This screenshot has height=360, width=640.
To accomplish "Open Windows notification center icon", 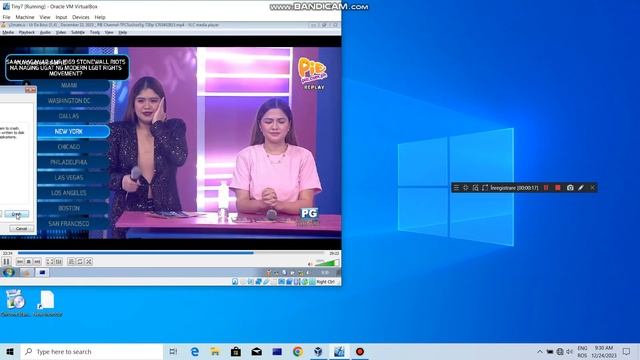I will [x=627, y=351].
